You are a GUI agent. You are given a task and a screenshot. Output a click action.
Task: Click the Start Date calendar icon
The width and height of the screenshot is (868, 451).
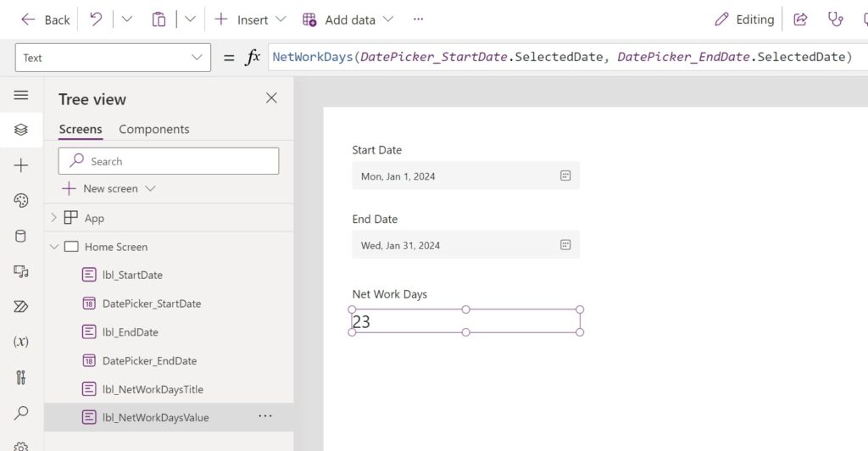565,175
